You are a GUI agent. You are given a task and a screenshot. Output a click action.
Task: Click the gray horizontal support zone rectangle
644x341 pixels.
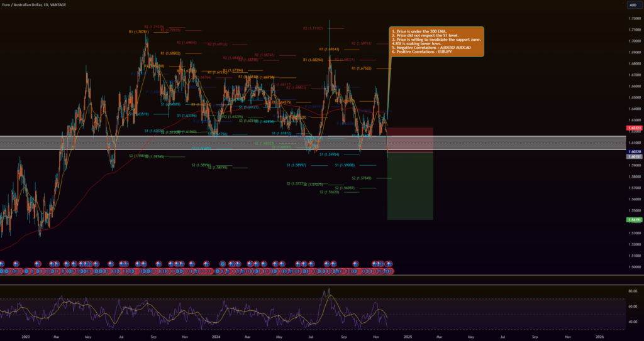point(189,143)
